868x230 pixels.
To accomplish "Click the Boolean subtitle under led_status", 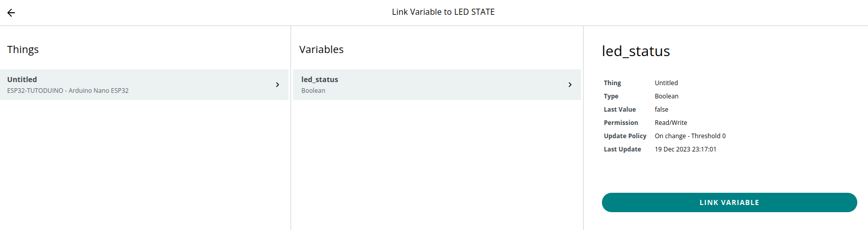I will [313, 91].
